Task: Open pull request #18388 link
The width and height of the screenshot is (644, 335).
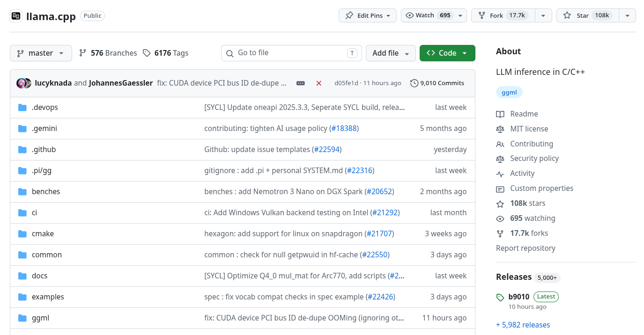Action: [344, 129]
